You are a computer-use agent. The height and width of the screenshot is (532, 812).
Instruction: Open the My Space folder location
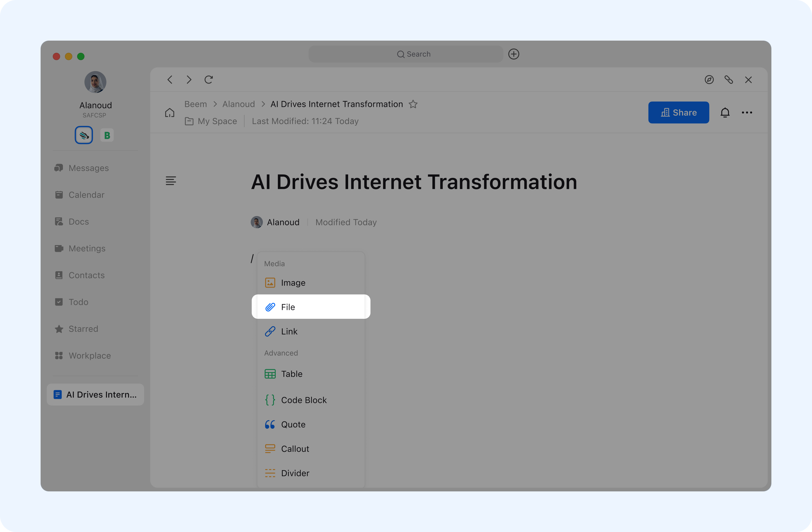click(217, 121)
